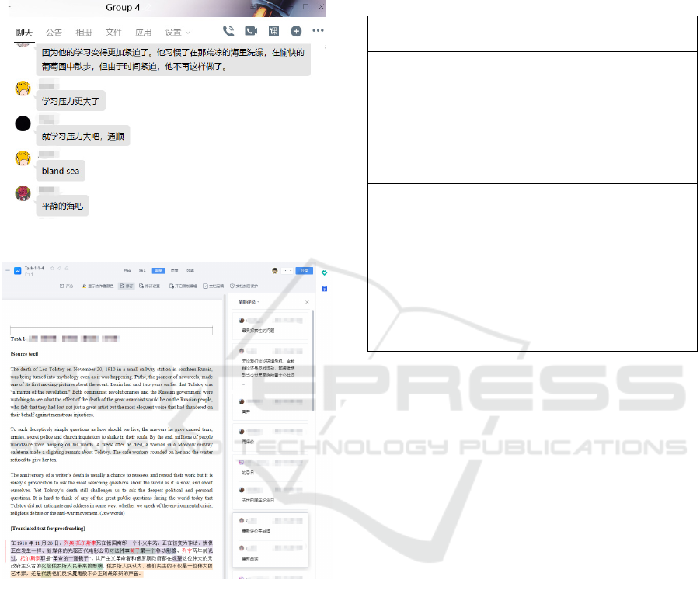Select the highlighted 审阅 Review ribbon tab
This screenshot has width=700, height=590.
pos(158,271)
